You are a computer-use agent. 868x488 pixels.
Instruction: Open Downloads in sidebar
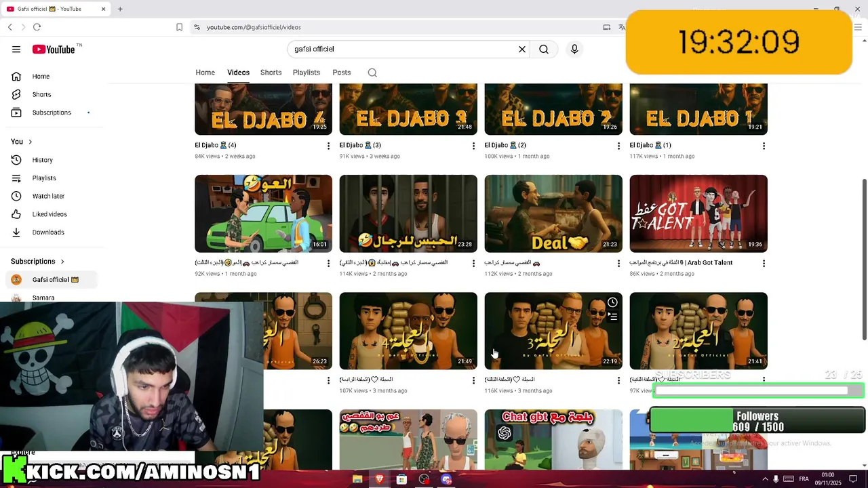52,232
